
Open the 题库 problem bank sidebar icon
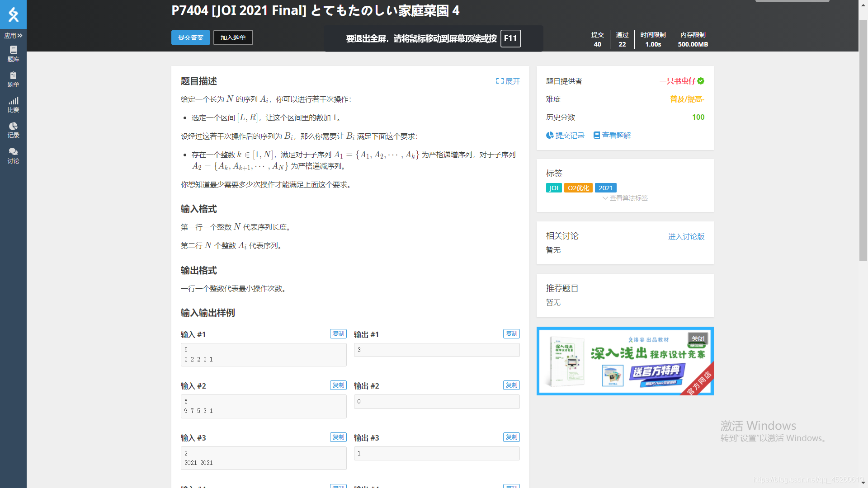click(x=13, y=53)
